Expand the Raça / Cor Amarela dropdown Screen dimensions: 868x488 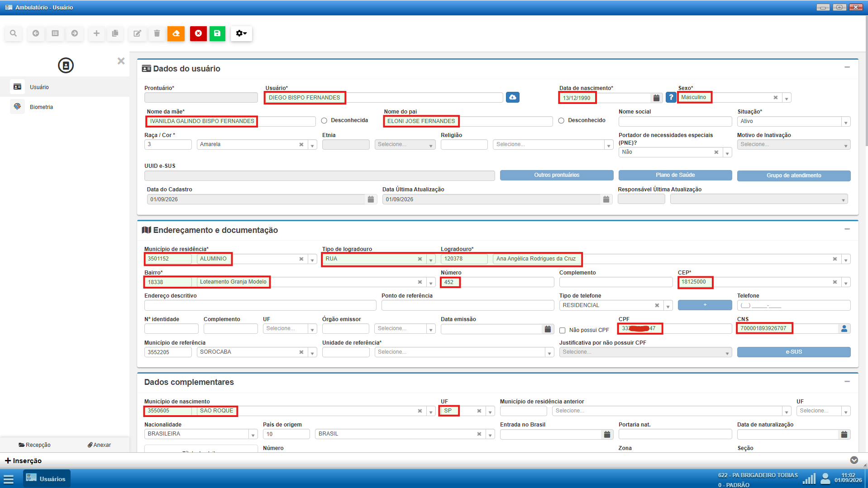click(x=312, y=145)
